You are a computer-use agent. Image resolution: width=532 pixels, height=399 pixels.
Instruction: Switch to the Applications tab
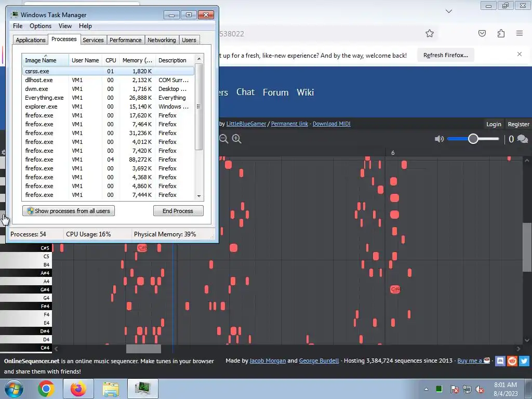[31, 39]
